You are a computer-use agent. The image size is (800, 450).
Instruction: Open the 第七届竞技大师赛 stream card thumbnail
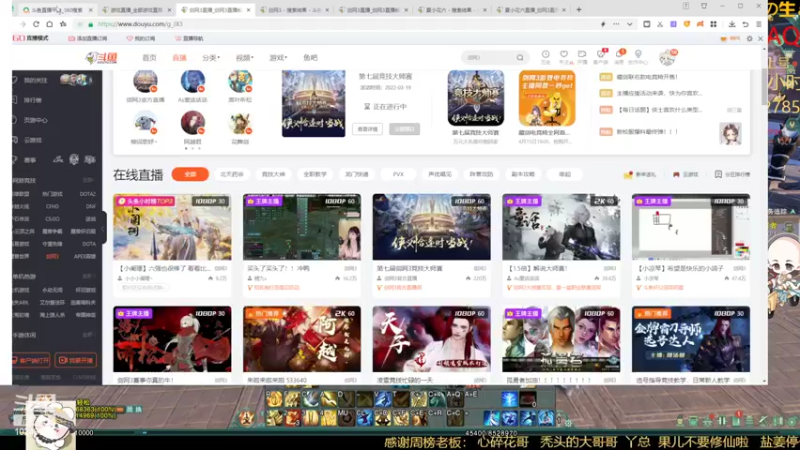[x=431, y=227]
